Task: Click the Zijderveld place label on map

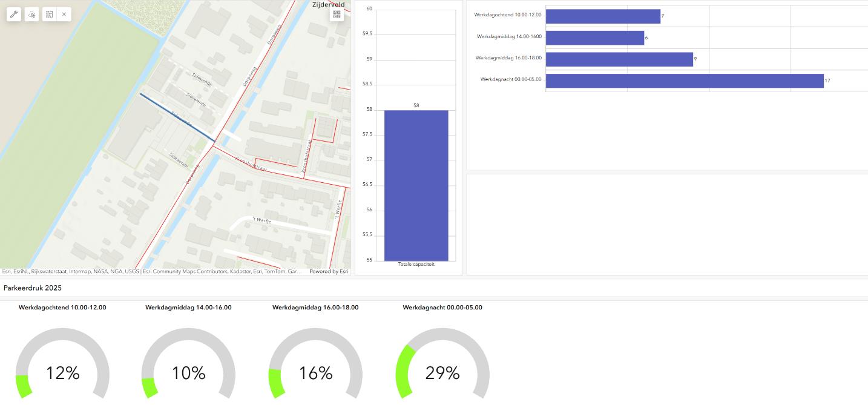Action: pyautogui.click(x=328, y=5)
